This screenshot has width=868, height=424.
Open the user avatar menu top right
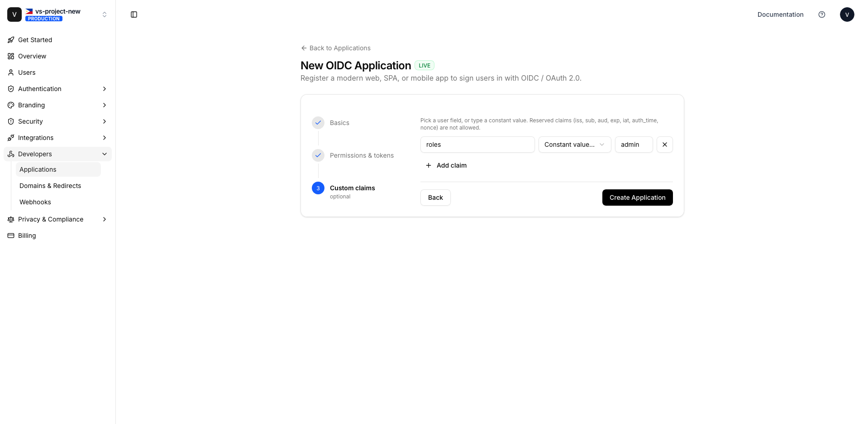point(847,14)
